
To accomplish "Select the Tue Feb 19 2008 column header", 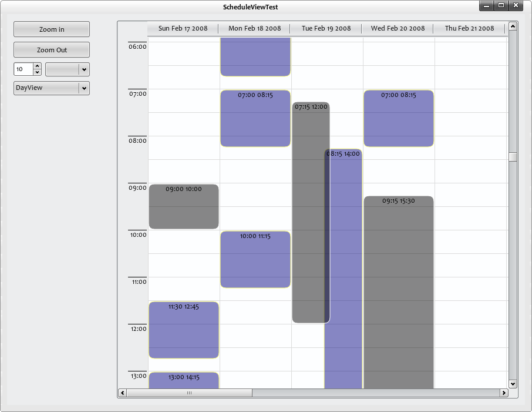I will (x=326, y=29).
